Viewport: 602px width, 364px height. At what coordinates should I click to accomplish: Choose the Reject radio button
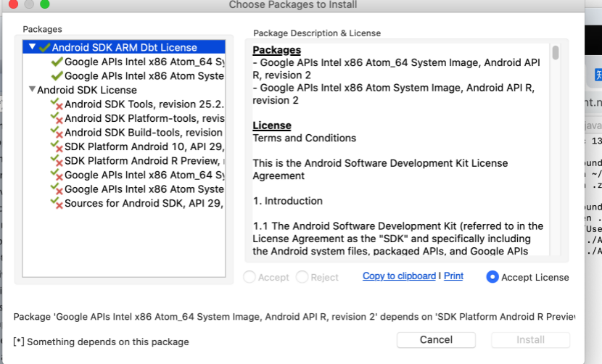[x=302, y=277]
